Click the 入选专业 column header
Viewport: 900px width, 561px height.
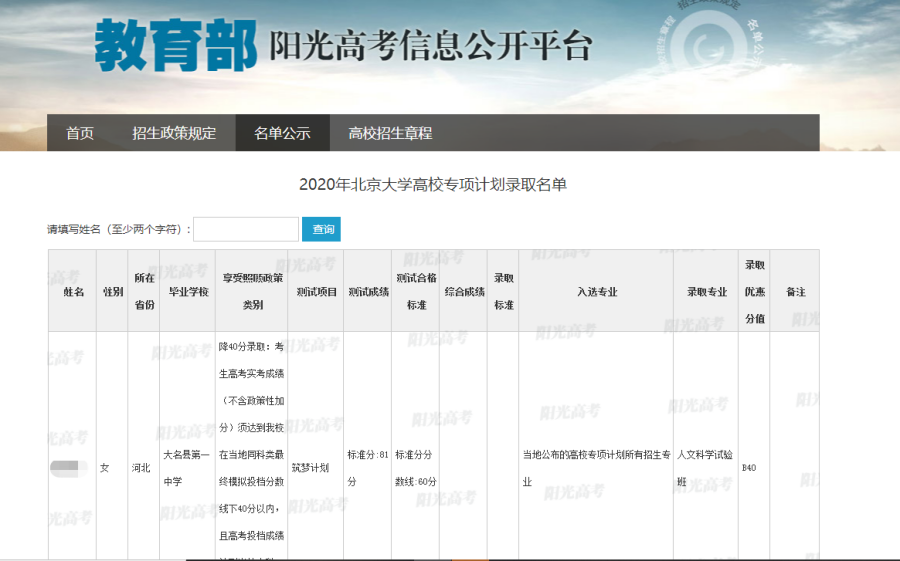click(597, 292)
